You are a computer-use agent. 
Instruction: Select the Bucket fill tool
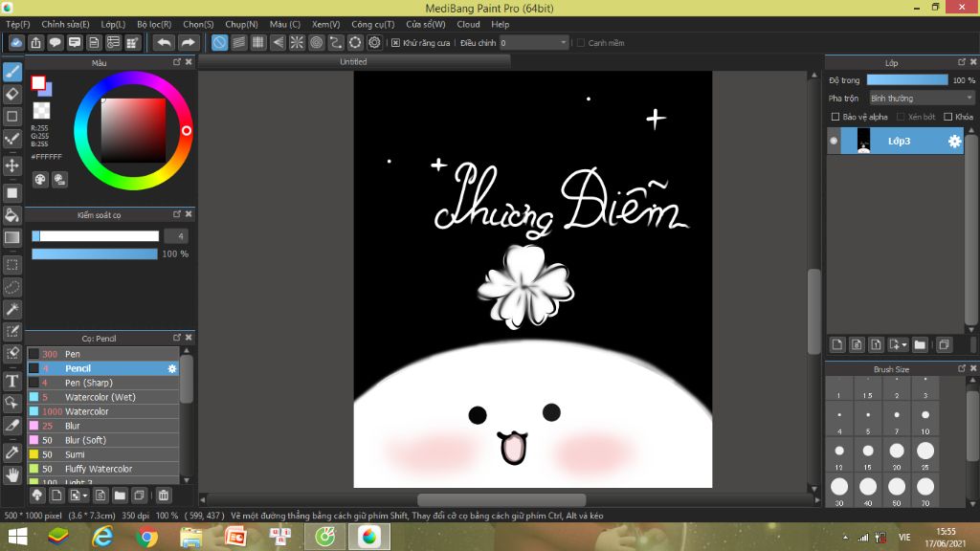(11, 215)
